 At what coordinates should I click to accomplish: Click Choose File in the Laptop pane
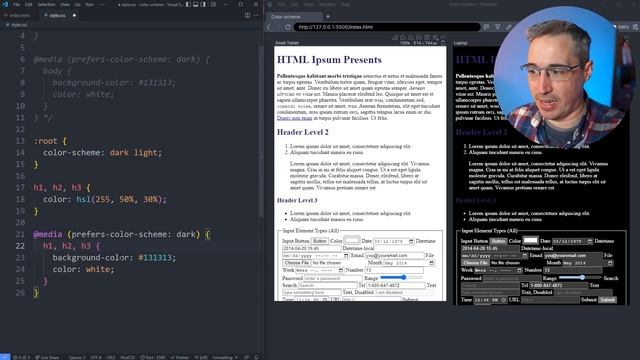coord(475,263)
